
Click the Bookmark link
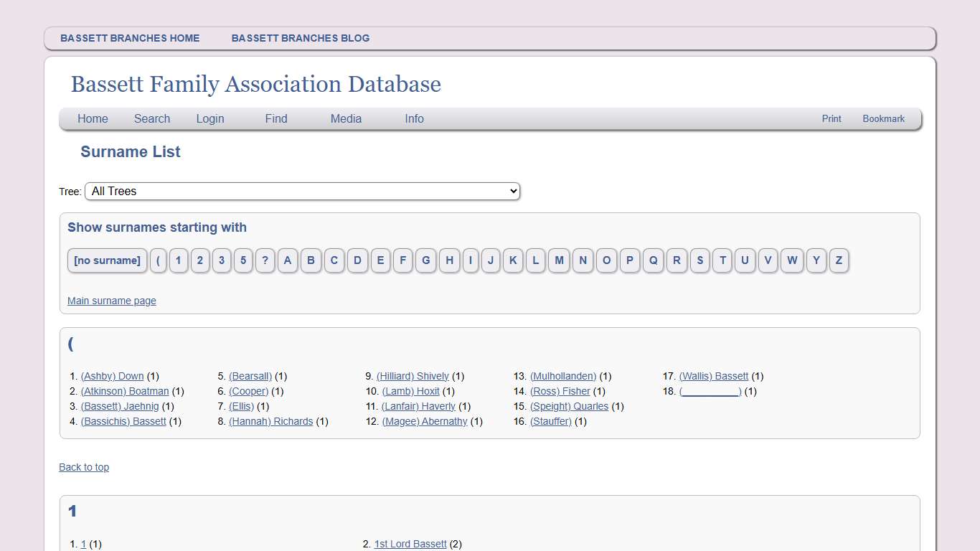tap(883, 118)
